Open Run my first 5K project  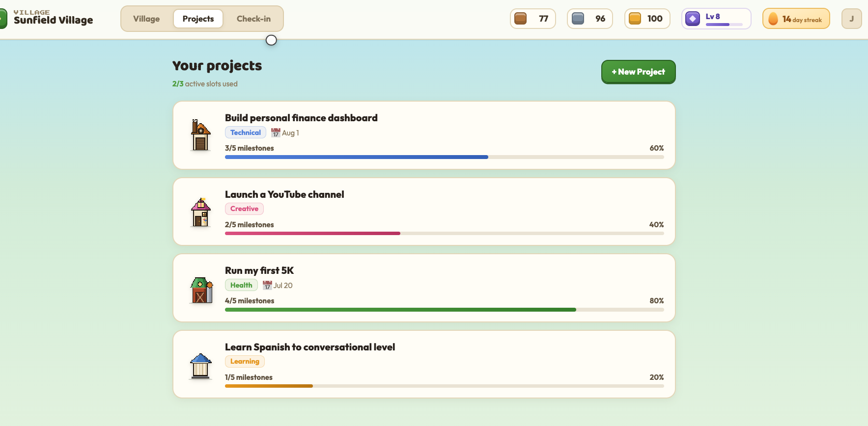pyautogui.click(x=424, y=288)
